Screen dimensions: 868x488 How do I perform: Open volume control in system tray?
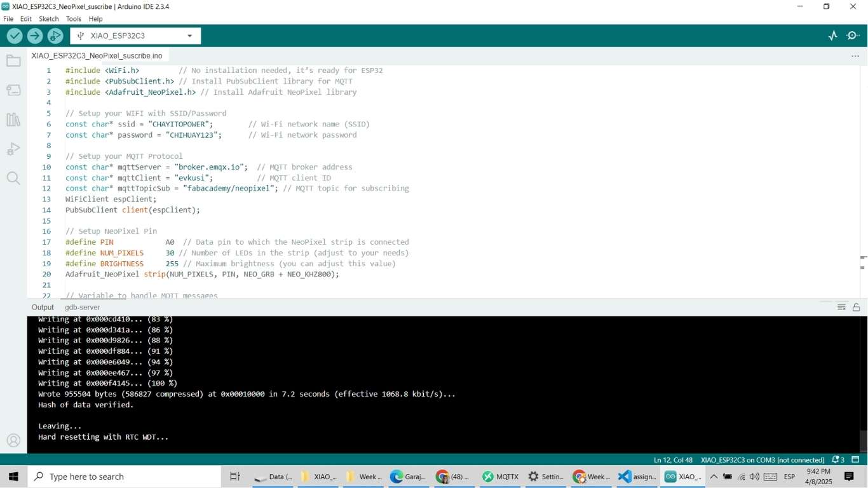click(x=754, y=477)
